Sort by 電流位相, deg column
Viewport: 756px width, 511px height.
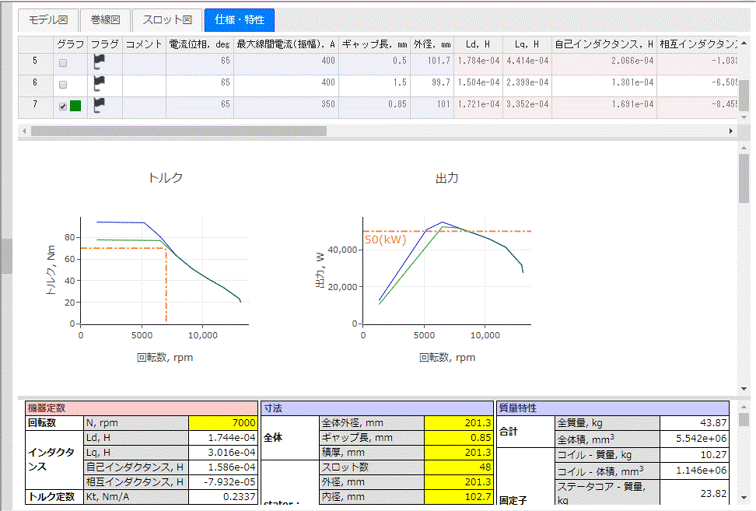[x=200, y=44]
